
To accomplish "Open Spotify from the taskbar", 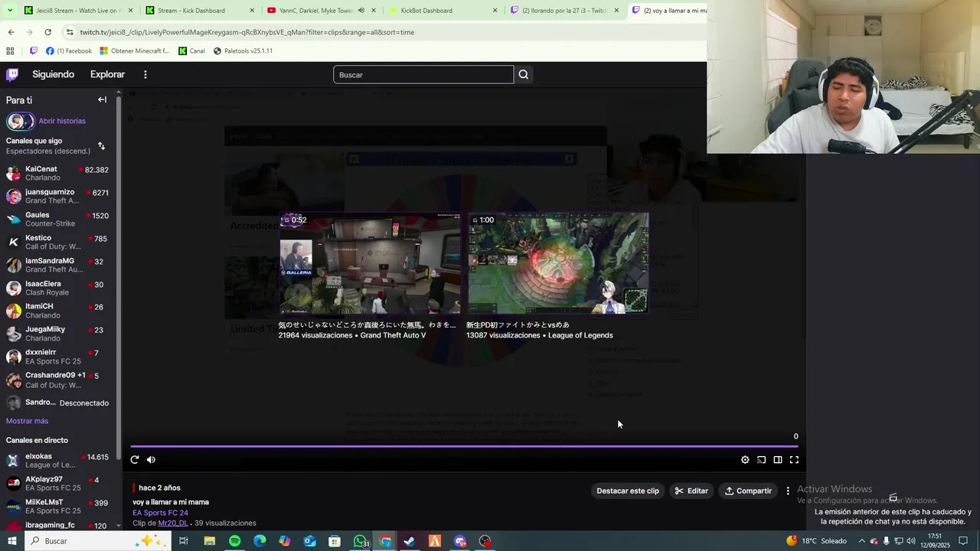I will tap(234, 541).
